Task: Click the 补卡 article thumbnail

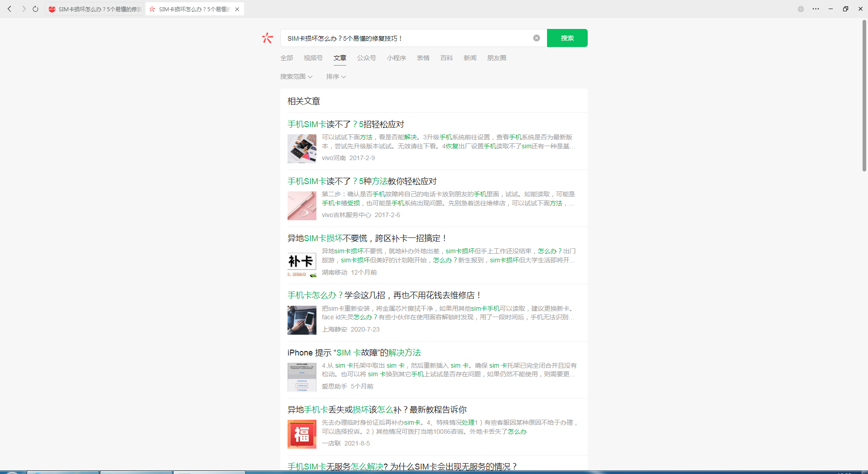Action: point(302,263)
